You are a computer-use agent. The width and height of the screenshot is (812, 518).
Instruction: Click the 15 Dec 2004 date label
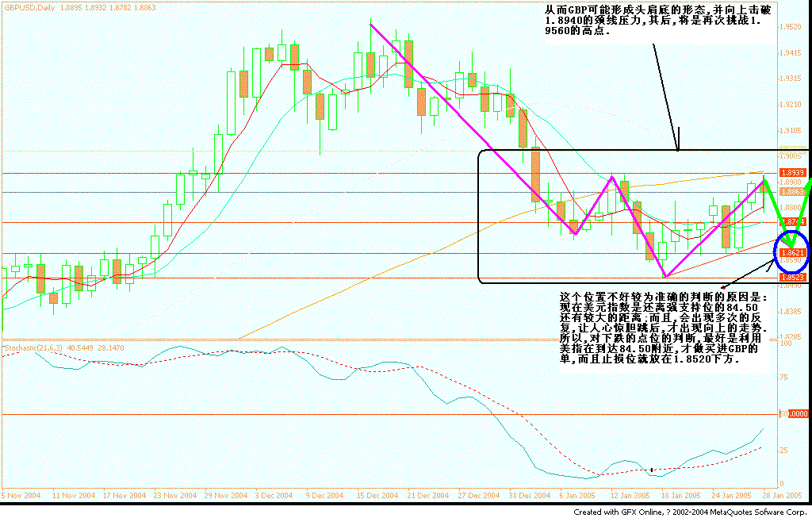(x=376, y=495)
